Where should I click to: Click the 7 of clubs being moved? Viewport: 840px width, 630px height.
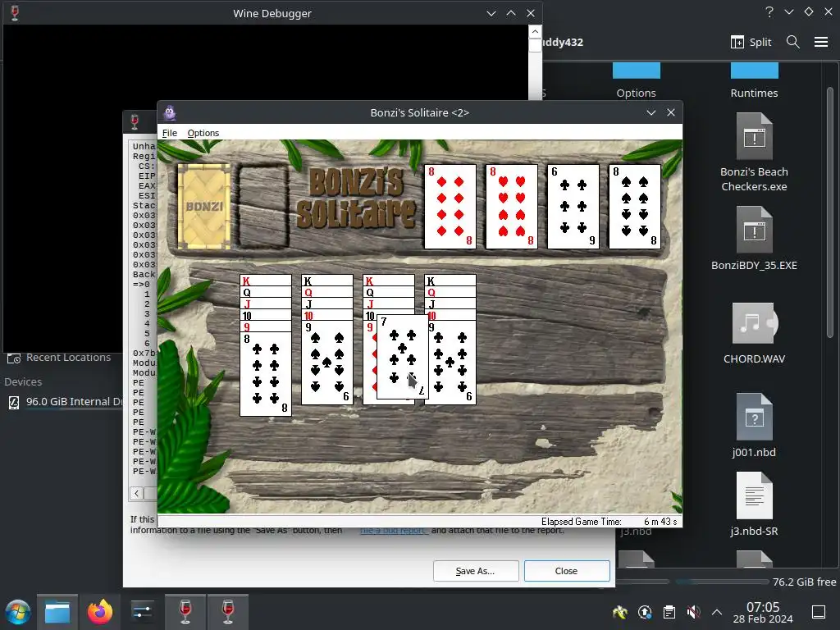point(402,357)
